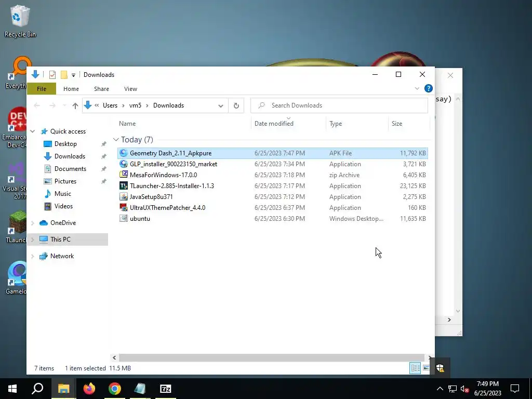Expand the Network tree node
532x399 pixels.
click(x=33, y=256)
